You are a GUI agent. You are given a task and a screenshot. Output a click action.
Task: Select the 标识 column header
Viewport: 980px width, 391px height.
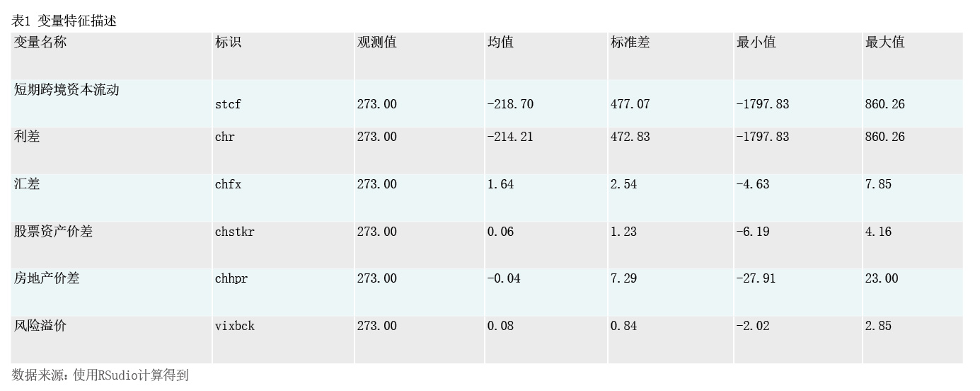228,42
